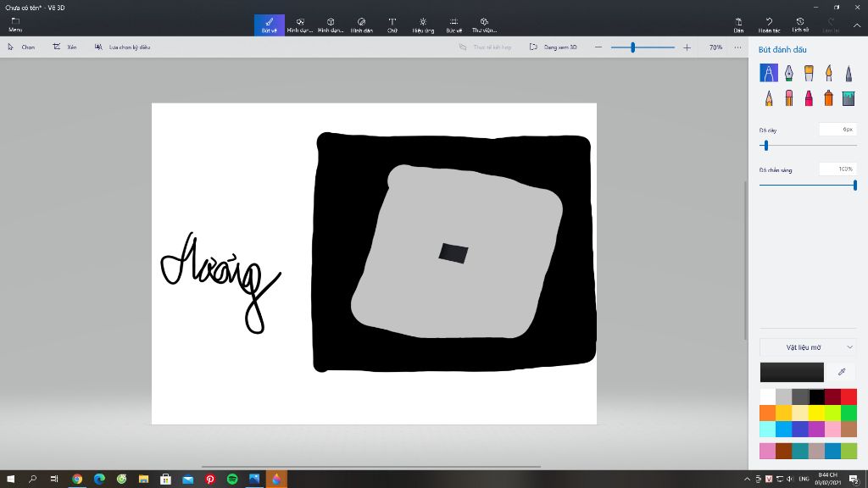Open the Menu folder icon
Viewport: 868px width, 488px height.
[15, 21]
